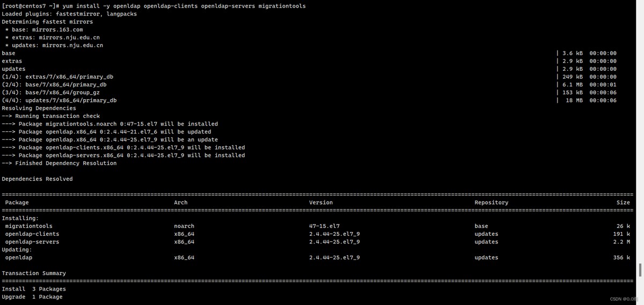Click 'updates' repository in openldap-clients row
Viewport: 644px width, 305px height.
point(486,234)
